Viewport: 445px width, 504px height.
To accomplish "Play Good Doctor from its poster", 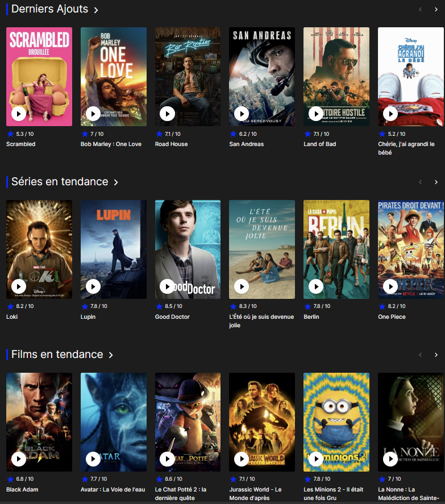I will click(167, 286).
